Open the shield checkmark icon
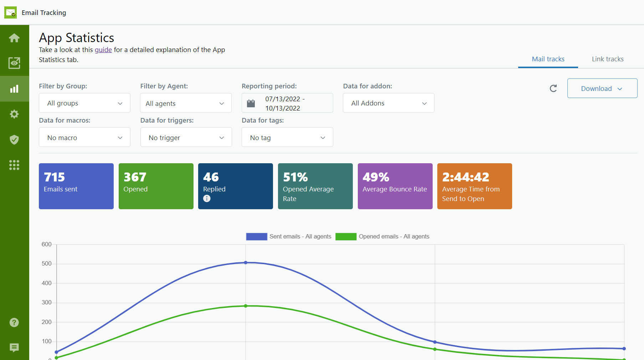Screen dimensions: 644x360 tap(14, 139)
